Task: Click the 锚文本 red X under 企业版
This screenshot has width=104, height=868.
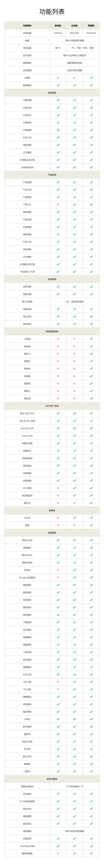Action: tap(74, 503)
